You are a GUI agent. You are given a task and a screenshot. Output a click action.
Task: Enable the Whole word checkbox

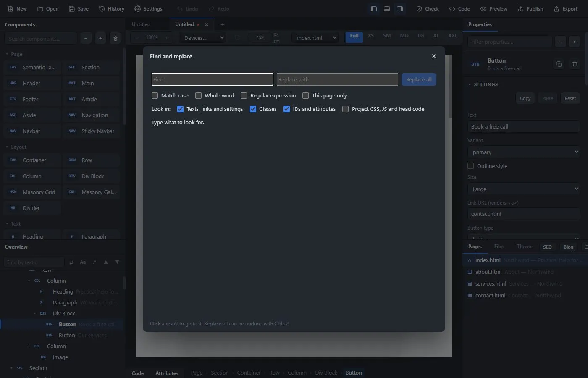pos(199,96)
